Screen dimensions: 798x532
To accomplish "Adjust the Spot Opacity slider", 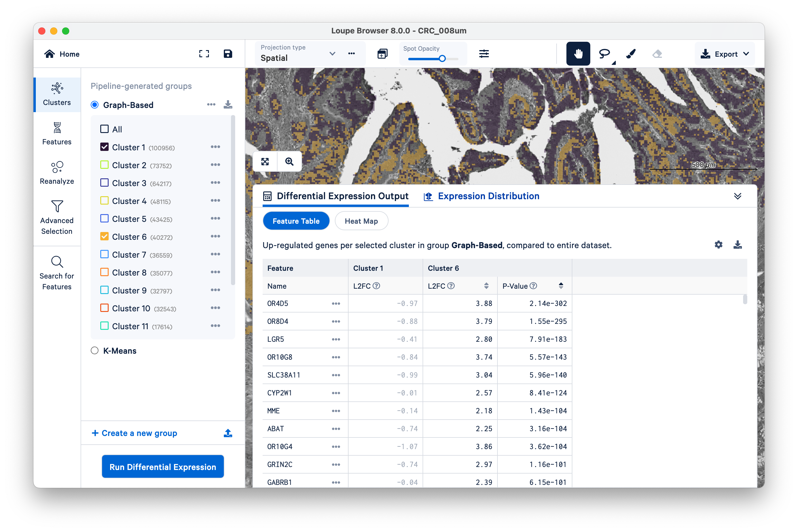I will coord(442,59).
